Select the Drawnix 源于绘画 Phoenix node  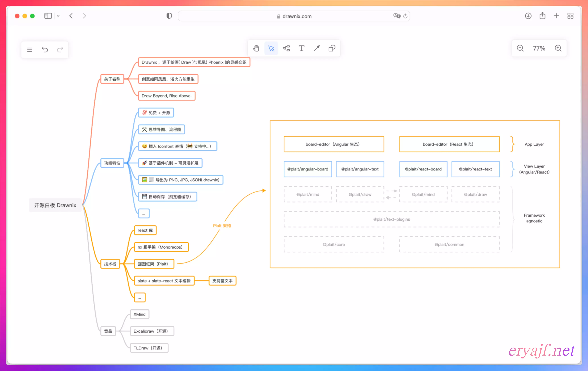click(194, 62)
